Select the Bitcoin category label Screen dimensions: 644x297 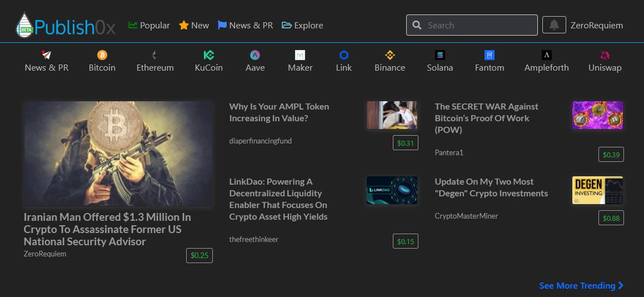[x=102, y=68]
